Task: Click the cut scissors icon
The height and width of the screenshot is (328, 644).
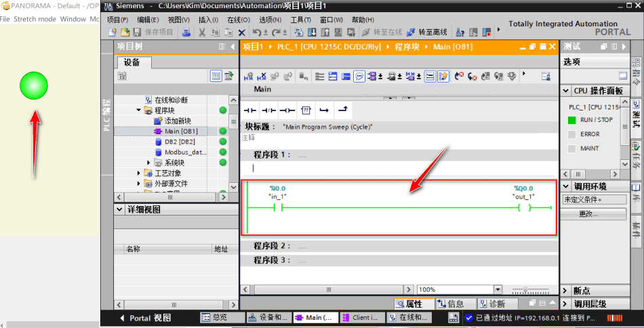Action: tap(201, 33)
